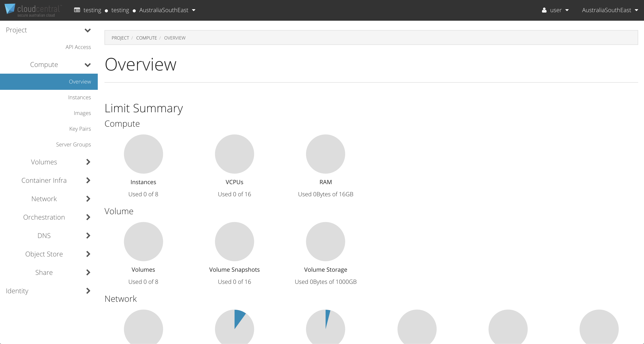Open the Images page

pos(82,113)
